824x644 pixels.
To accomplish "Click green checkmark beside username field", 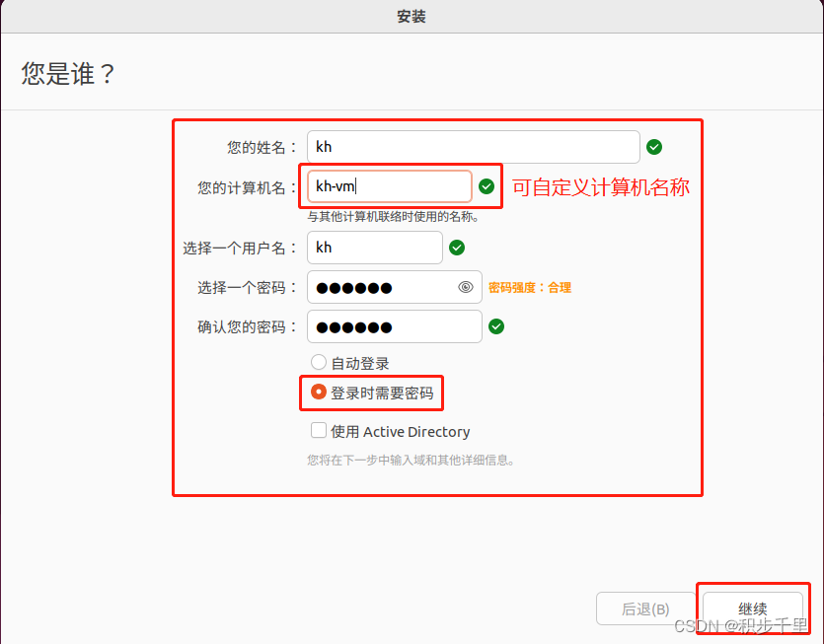I will tap(457, 248).
